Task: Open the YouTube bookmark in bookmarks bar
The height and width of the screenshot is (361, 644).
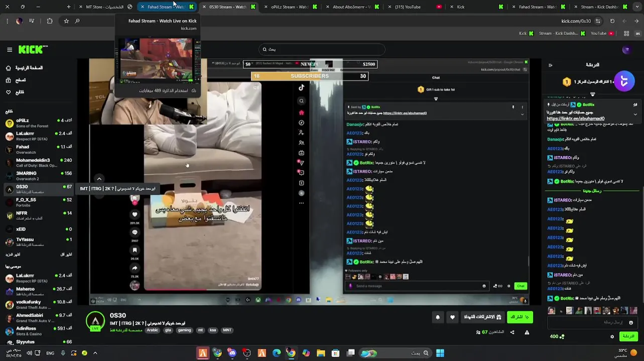Action: click(x=602, y=34)
